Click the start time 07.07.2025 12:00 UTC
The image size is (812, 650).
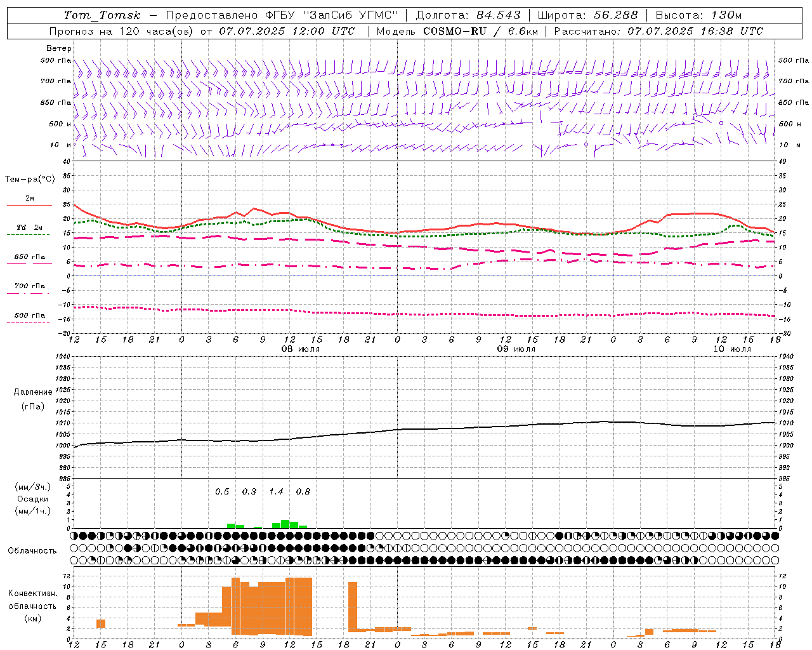pyautogui.click(x=287, y=31)
